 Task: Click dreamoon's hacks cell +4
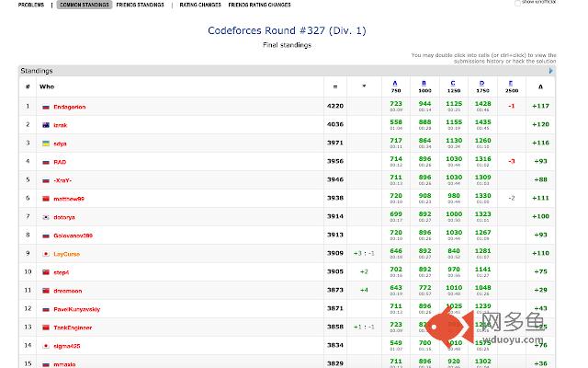point(364,291)
